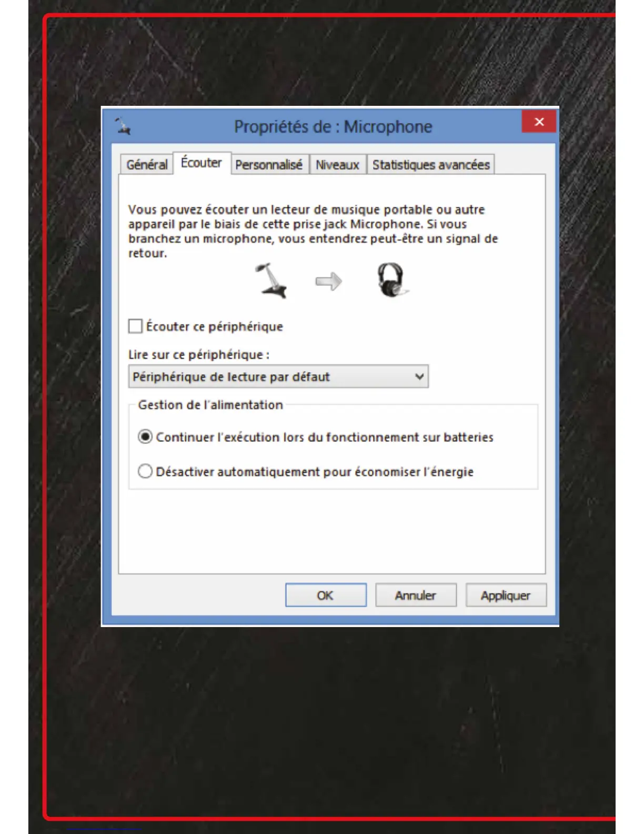Image resolution: width=644 pixels, height=834 pixels.
Task: Click the microphone icon in title bar
Action: tap(123, 127)
